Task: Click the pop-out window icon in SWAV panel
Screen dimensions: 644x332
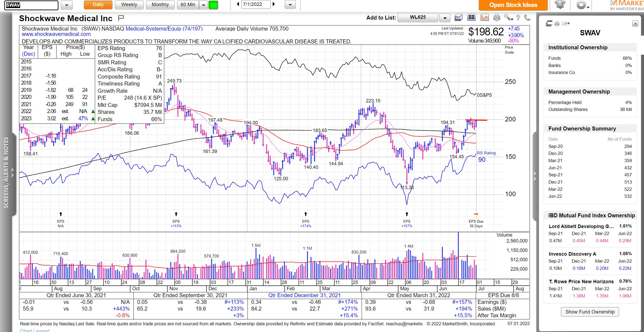Action: point(549,24)
